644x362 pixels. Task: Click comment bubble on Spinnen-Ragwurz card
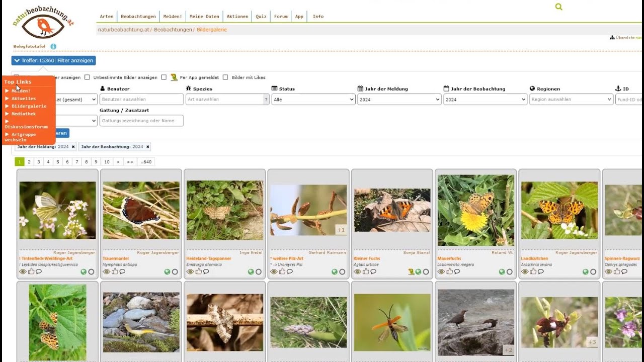[624, 271]
